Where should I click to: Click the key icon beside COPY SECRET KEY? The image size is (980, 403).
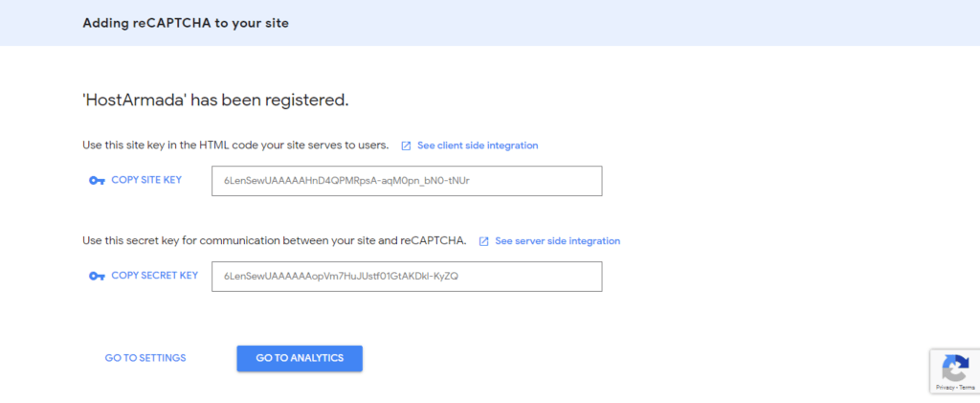click(x=97, y=276)
